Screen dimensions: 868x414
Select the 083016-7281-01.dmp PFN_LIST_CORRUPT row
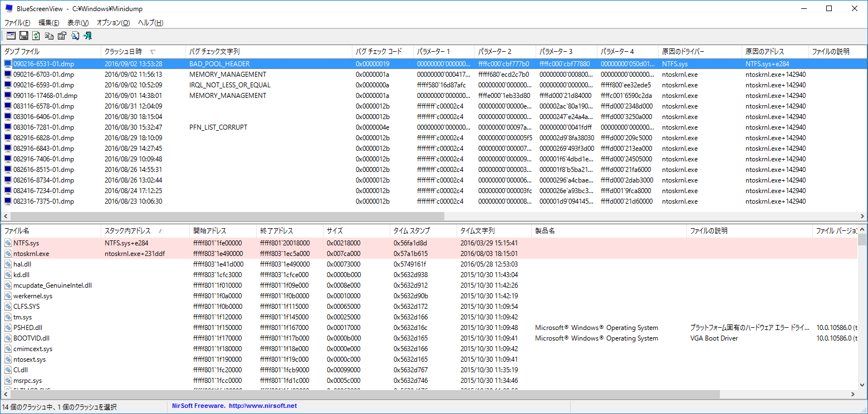[43, 127]
